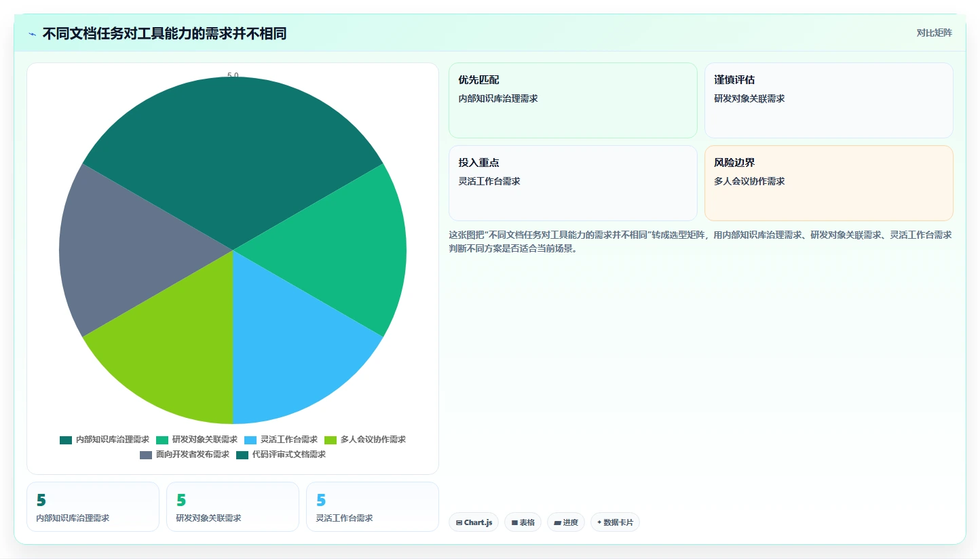980x559 pixels.
Task: Click the 投入重点 card
Action: click(573, 183)
